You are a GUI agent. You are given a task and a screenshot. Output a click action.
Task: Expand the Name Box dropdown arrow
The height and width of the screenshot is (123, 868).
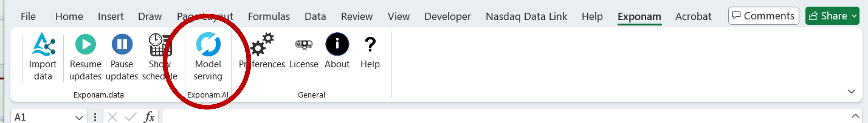click(79, 118)
